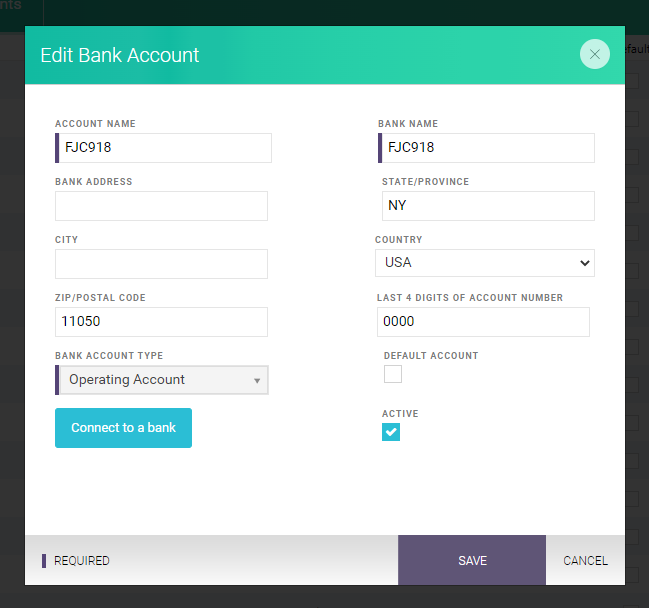Cancel editing the bank account
The width and height of the screenshot is (649, 608).
click(585, 560)
